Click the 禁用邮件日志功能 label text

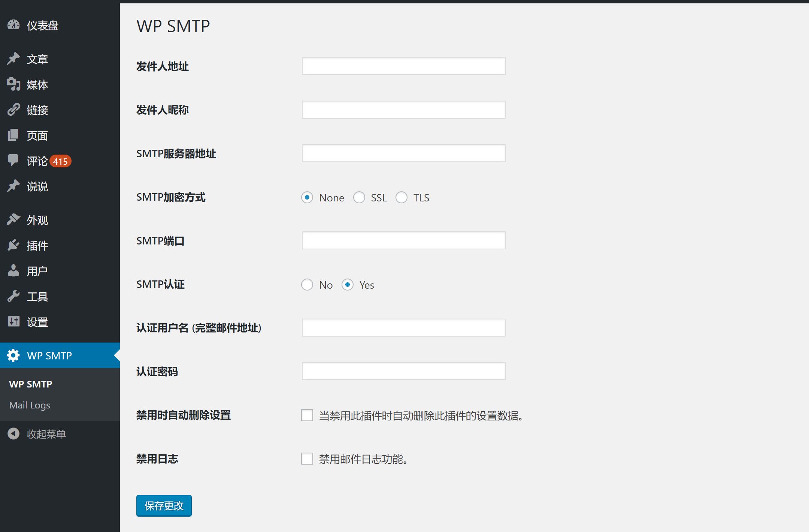[363, 459]
